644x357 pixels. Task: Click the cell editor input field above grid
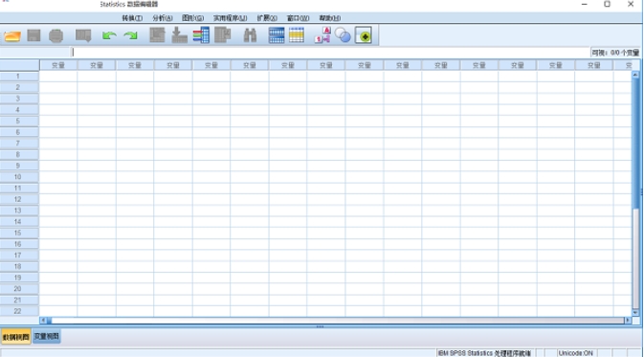pyautogui.click(x=331, y=53)
